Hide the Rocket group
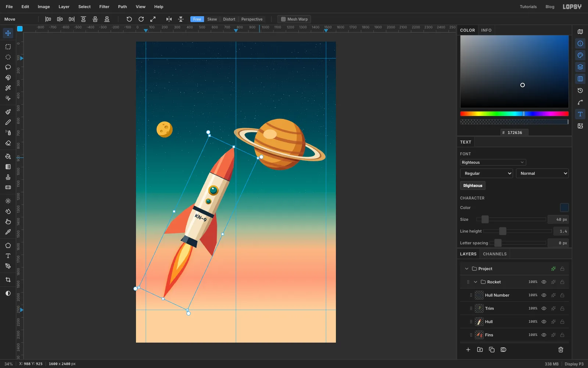588x368 pixels. pyautogui.click(x=544, y=282)
